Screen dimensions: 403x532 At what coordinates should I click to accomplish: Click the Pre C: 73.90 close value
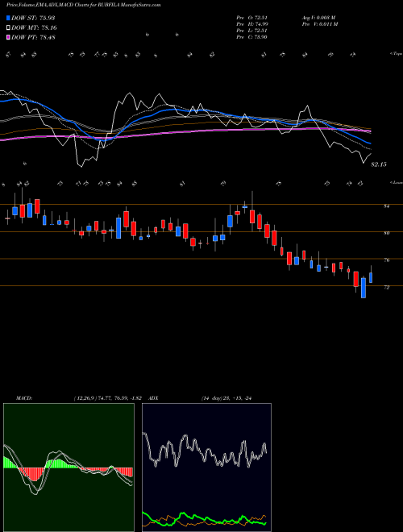pyautogui.click(x=252, y=37)
